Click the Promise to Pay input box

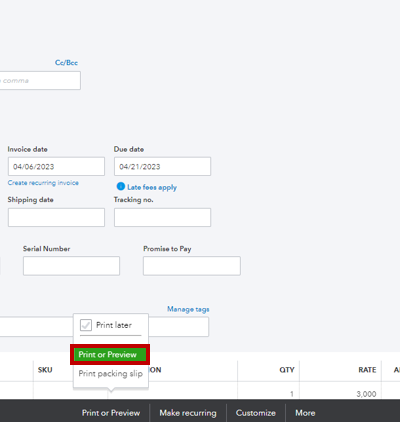tap(192, 266)
